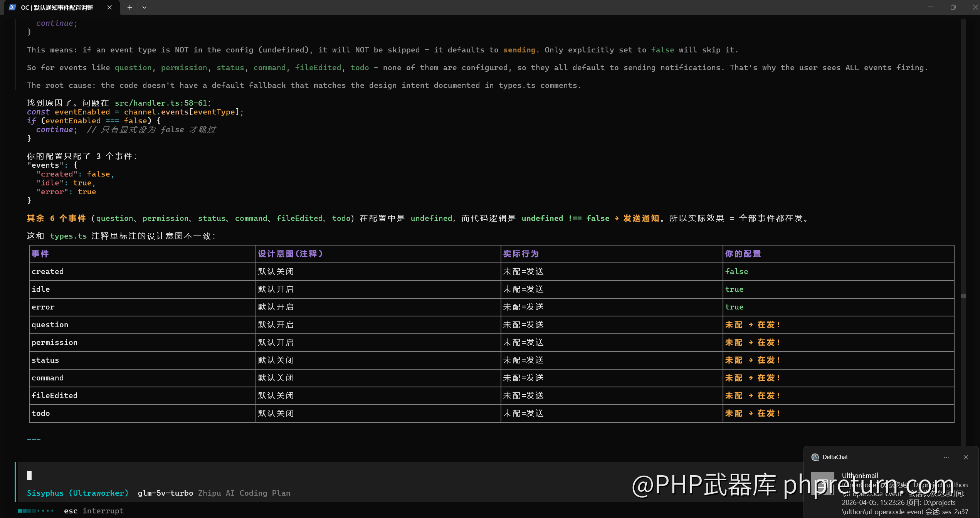Expand the new-tab profile dropdown chevron

pyautogui.click(x=144, y=7)
